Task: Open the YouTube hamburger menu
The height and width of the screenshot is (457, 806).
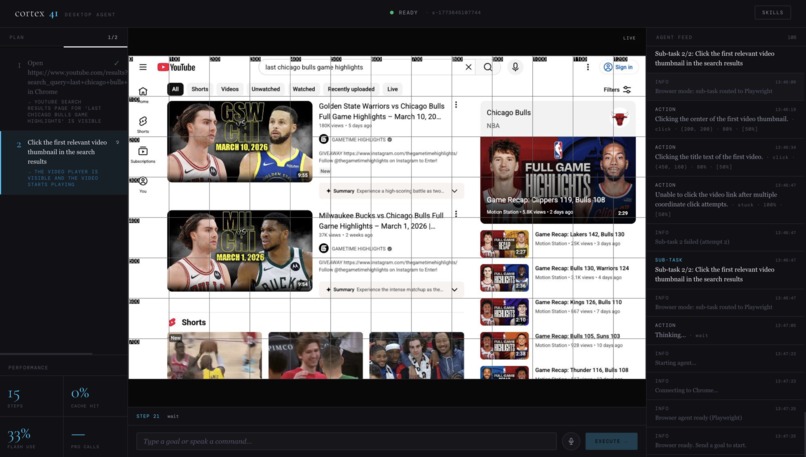Action: 143,67
